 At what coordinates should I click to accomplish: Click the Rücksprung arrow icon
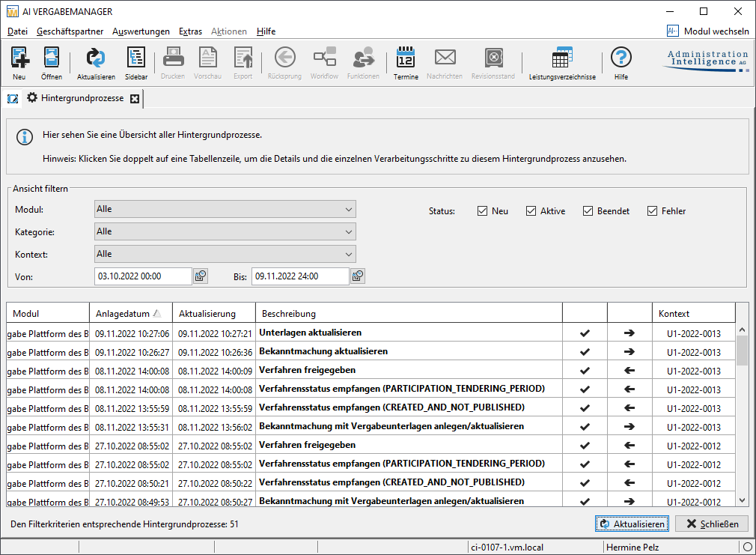point(285,57)
